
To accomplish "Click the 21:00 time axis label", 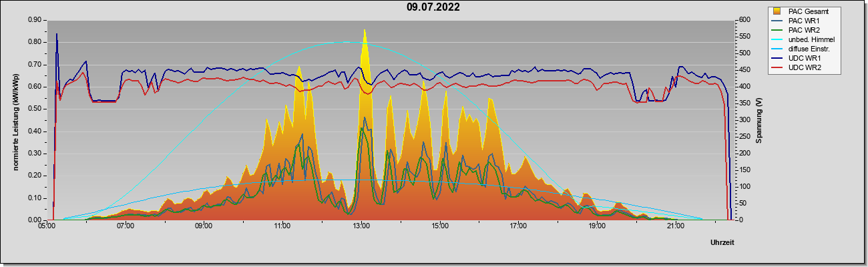I will [676, 227].
